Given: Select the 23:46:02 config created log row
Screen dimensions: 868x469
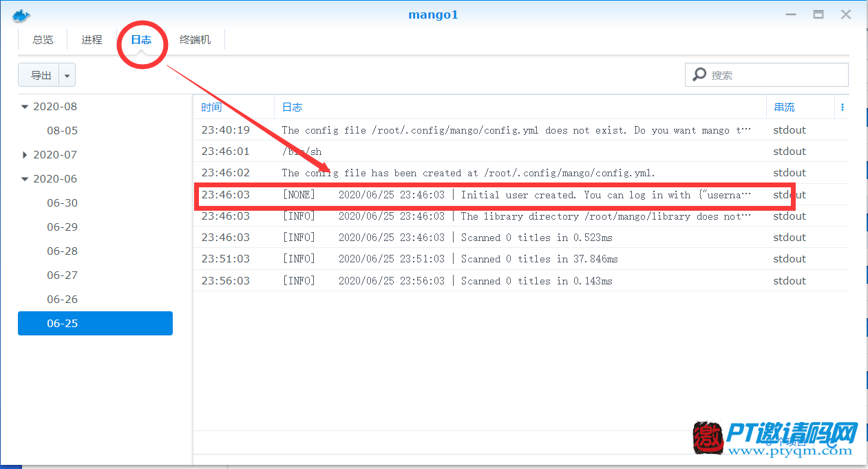Looking at the screenshot, I should [x=521, y=173].
